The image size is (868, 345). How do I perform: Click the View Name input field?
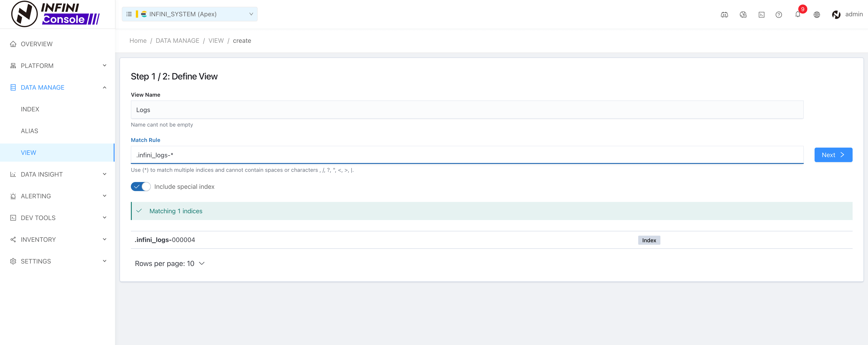(x=467, y=110)
